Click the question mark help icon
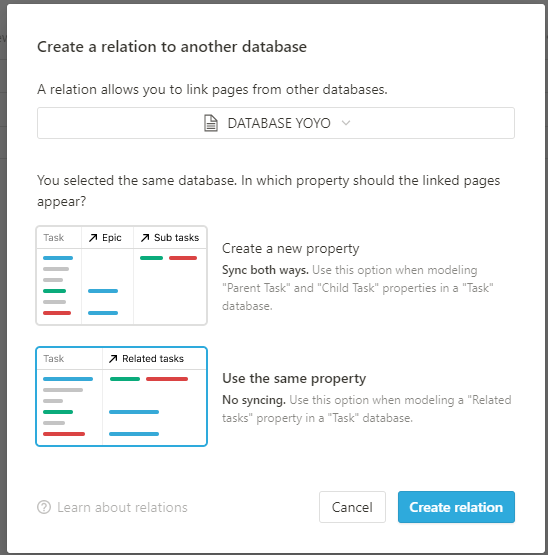548x555 pixels. coord(44,507)
